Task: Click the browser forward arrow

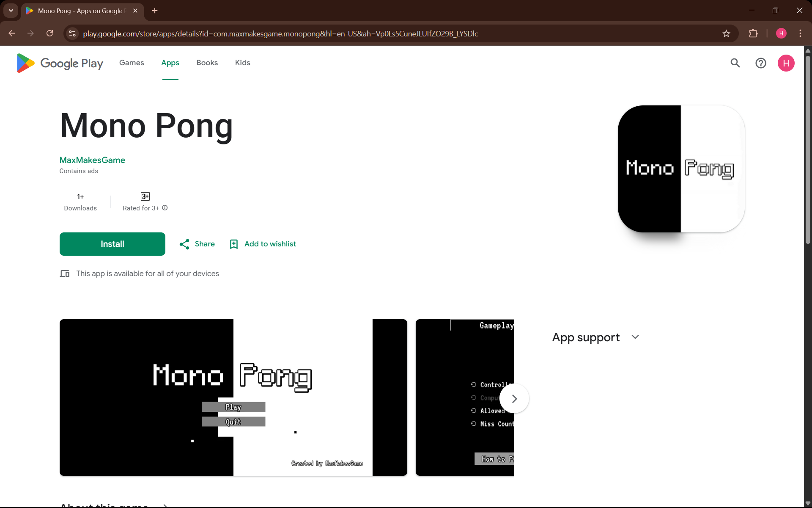Action: point(30,33)
